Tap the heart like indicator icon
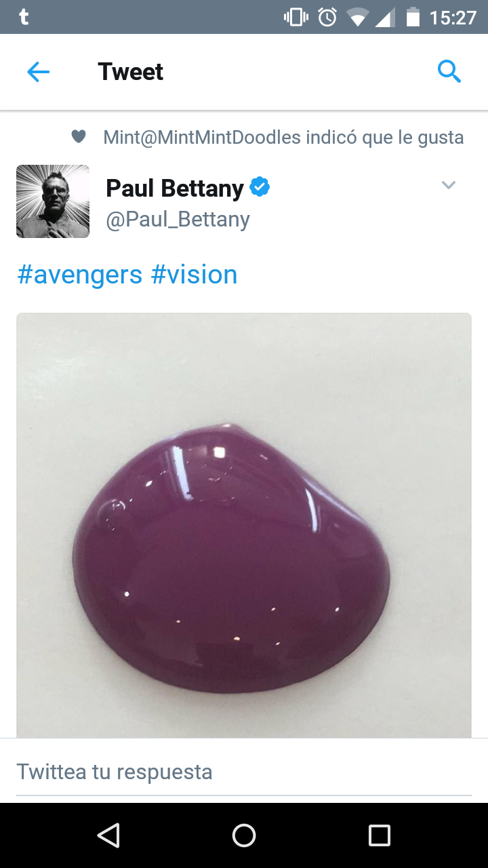 click(x=79, y=137)
